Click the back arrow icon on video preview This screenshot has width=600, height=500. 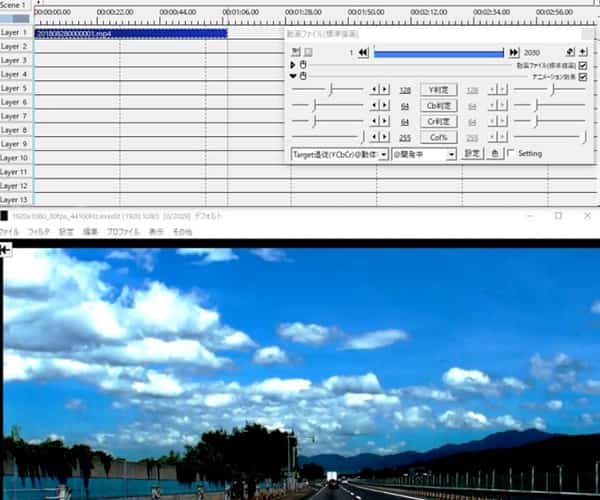point(6,250)
